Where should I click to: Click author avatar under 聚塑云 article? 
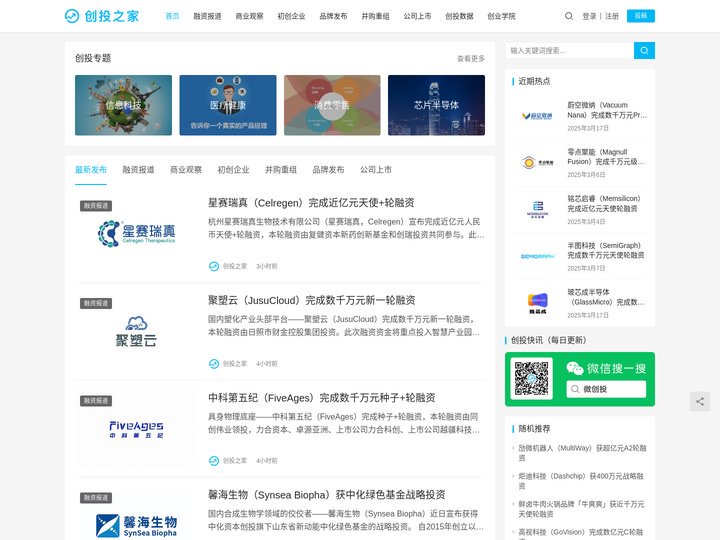(214, 364)
